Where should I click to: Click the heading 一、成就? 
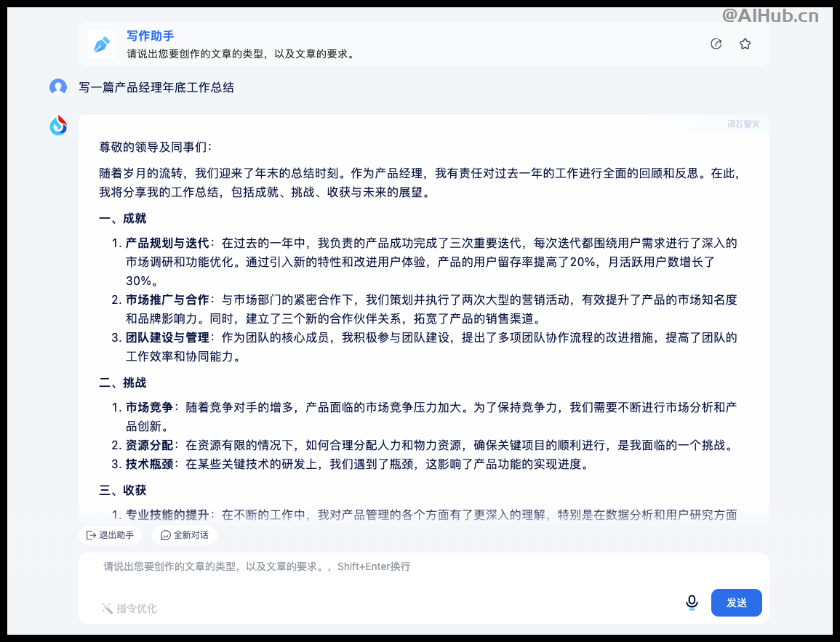[123, 218]
